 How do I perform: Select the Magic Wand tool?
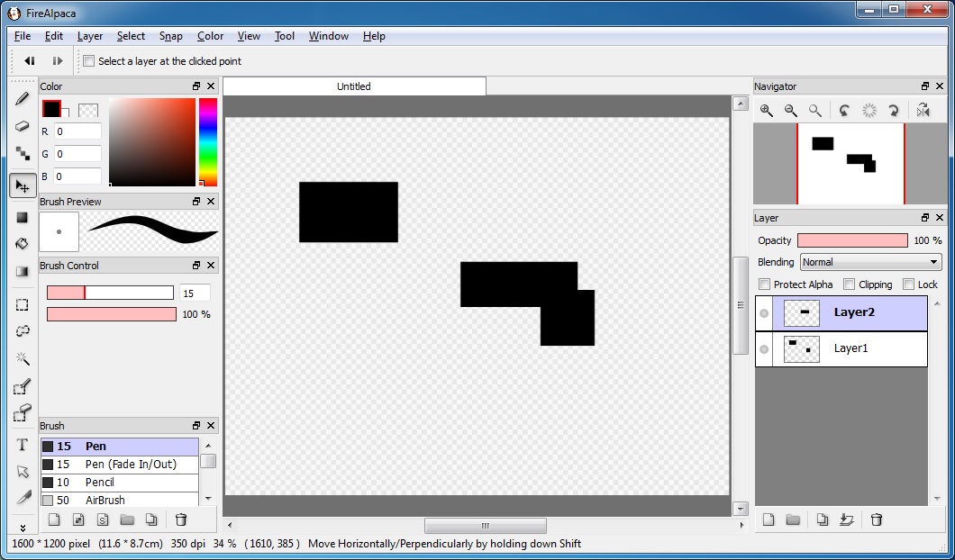pos(23,358)
